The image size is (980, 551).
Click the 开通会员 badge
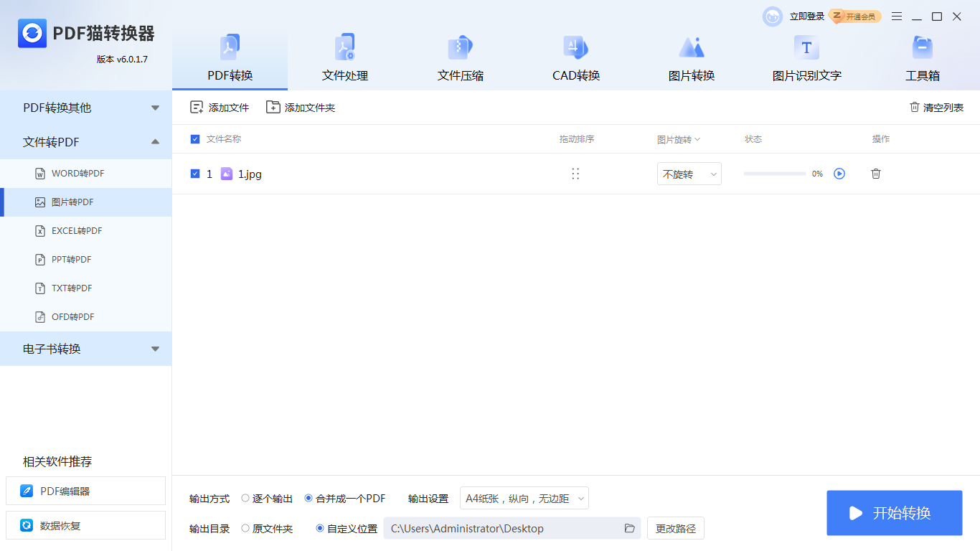(854, 17)
